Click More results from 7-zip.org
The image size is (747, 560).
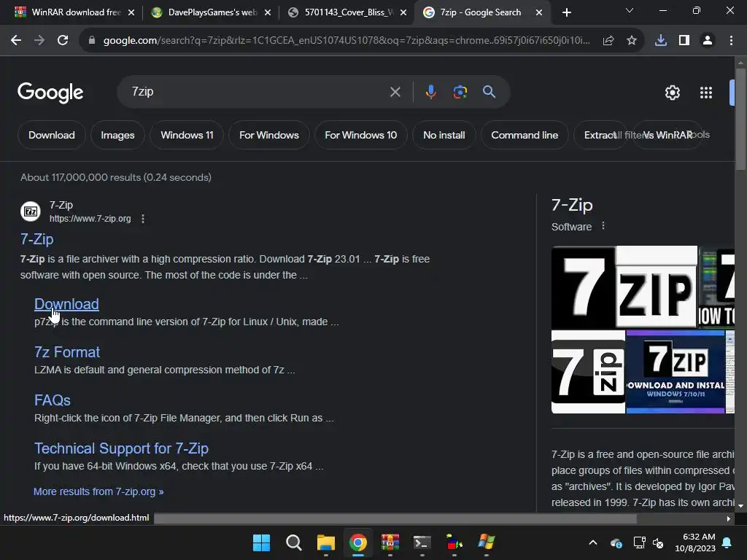(98, 491)
